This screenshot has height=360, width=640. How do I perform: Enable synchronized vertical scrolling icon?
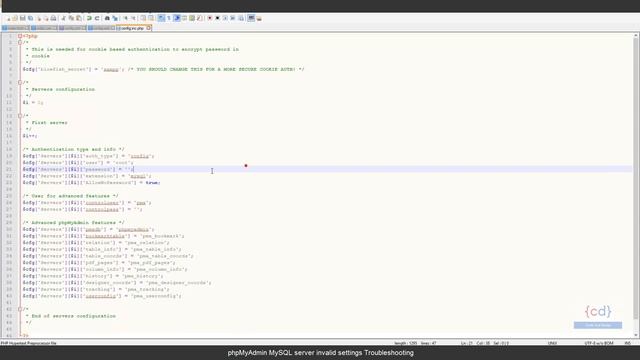tap(142, 18)
